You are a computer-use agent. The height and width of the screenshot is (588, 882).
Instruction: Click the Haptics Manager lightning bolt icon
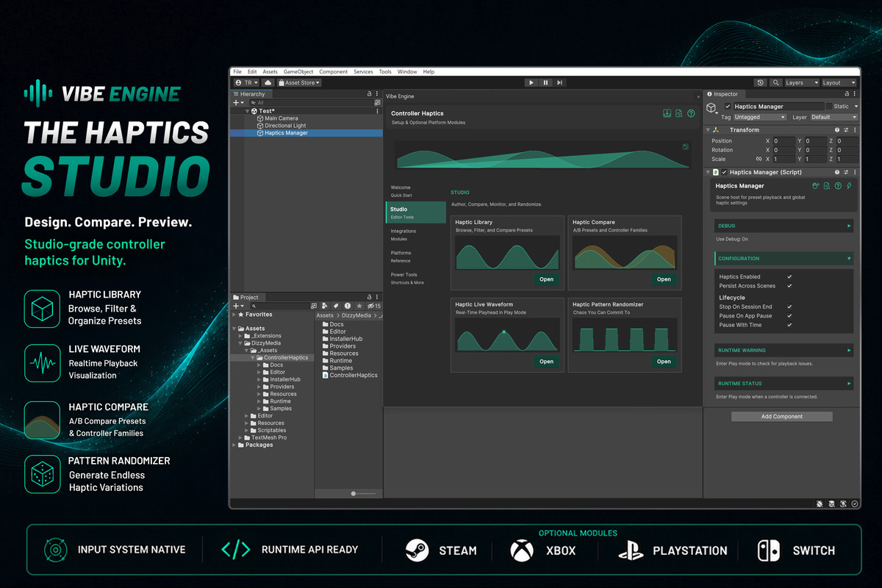click(x=849, y=186)
